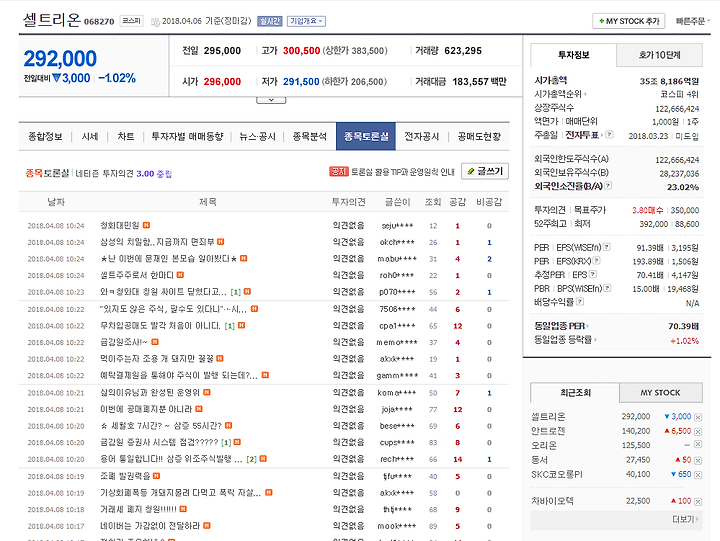
Task: Open comments [2] on rech**** post
Action: click(251, 459)
